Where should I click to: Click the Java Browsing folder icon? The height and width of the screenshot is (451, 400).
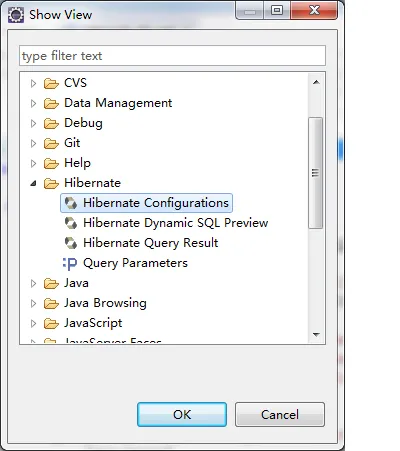[51, 303]
